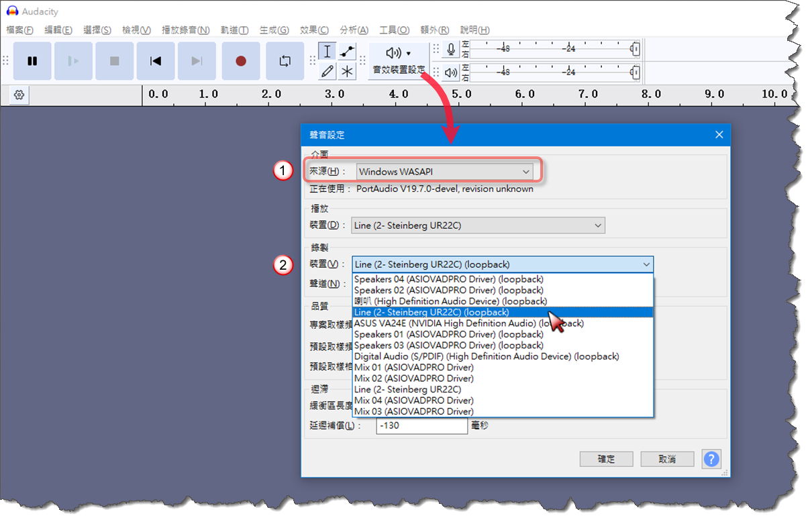Open the 檔案(F) menu
Image resolution: width=812 pixels, height=522 pixels.
19,30
